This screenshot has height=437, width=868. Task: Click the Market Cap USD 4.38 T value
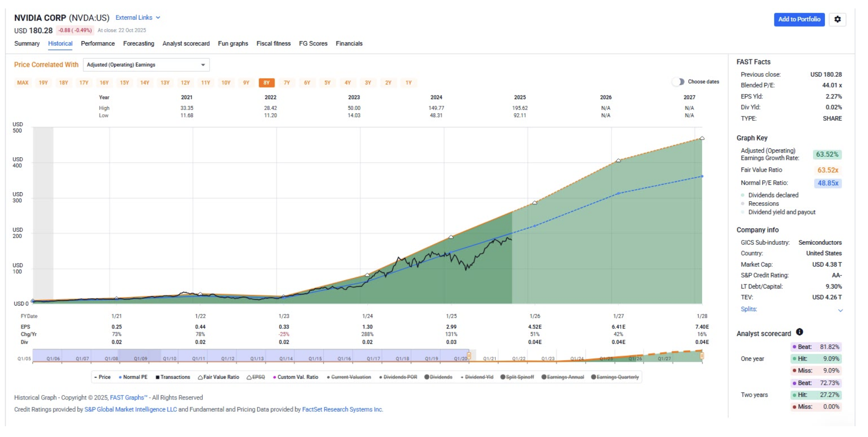826,264
